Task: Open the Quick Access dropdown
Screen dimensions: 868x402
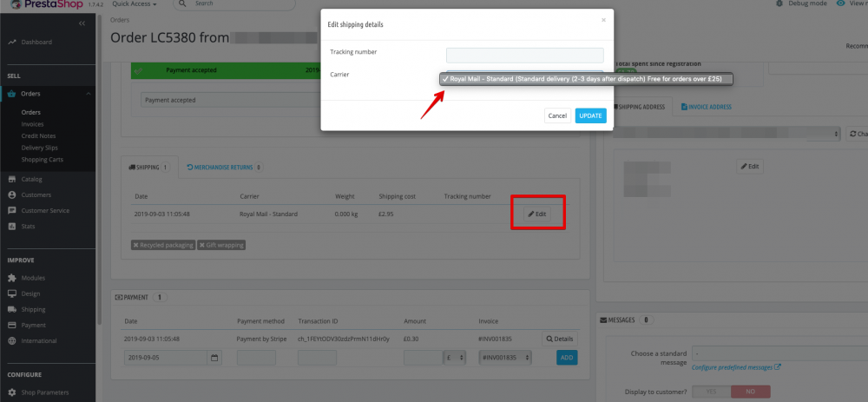Action: (x=134, y=3)
